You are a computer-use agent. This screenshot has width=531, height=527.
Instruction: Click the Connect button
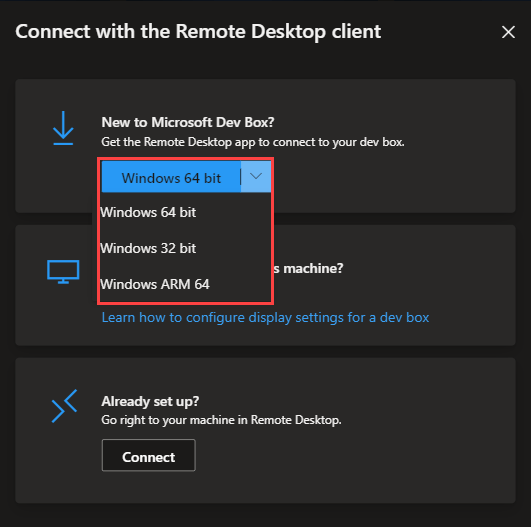pyautogui.click(x=149, y=455)
